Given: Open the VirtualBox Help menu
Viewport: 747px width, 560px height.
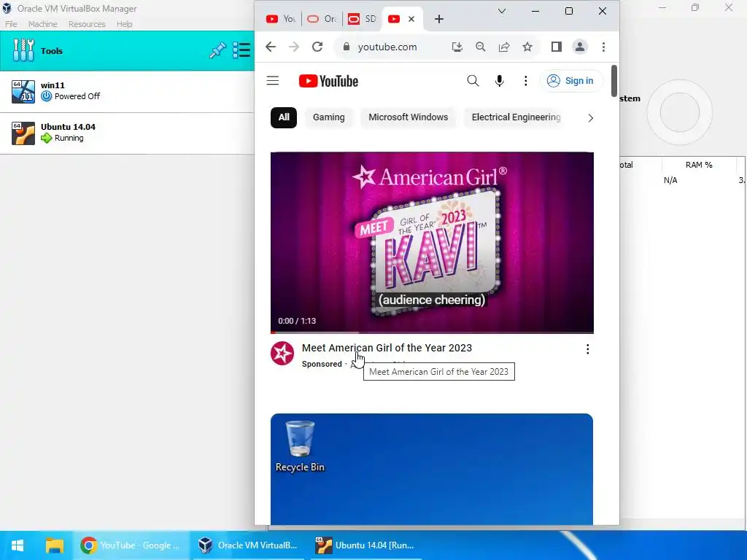Looking at the screenshot, I should pos(124,24).
